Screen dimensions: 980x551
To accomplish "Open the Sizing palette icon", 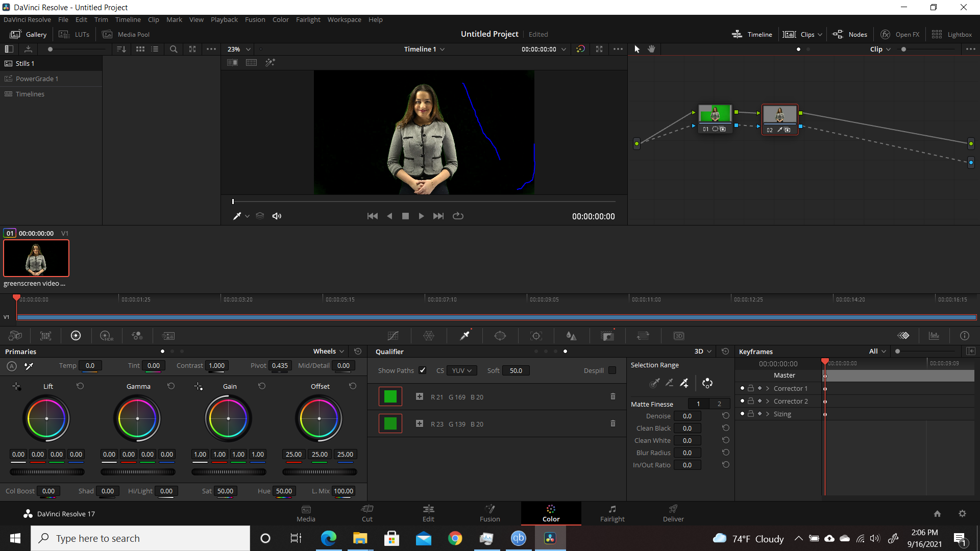I will (x=643, y=336).
